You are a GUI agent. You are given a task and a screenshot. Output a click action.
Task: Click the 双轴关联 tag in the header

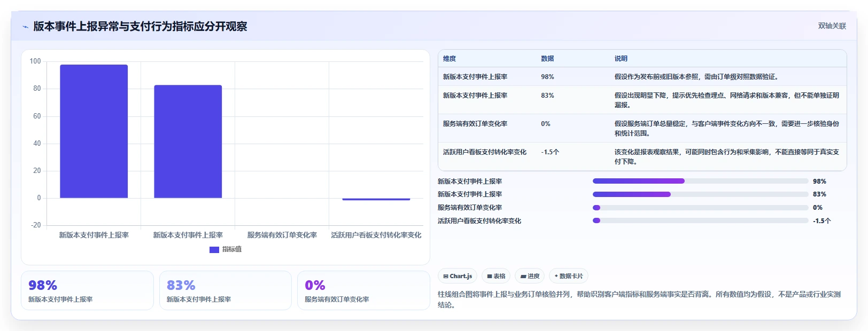click(x=832, y=26)
